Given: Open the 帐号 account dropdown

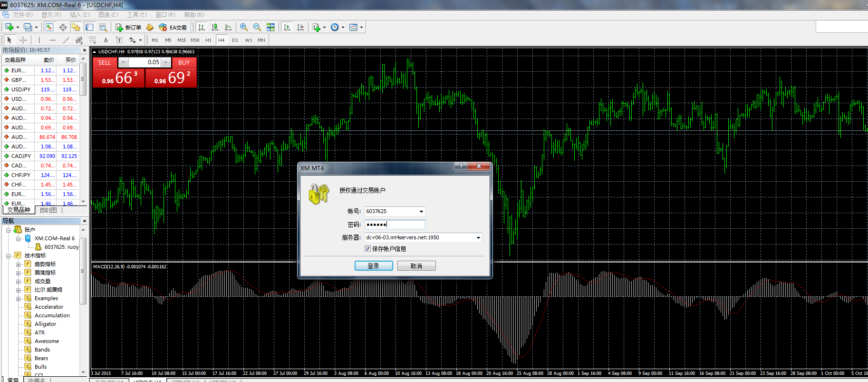Looking at the screenshot, I should tap(421, 211).
